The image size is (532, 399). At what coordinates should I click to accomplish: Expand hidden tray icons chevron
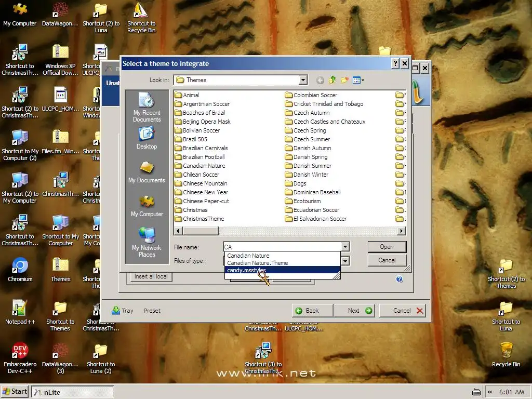[490, 392]
